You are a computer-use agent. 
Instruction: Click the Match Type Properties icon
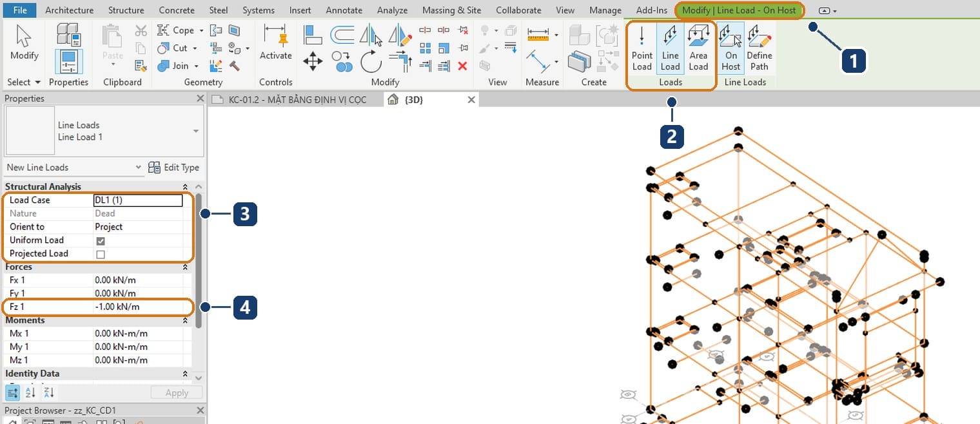click(141, 65)
